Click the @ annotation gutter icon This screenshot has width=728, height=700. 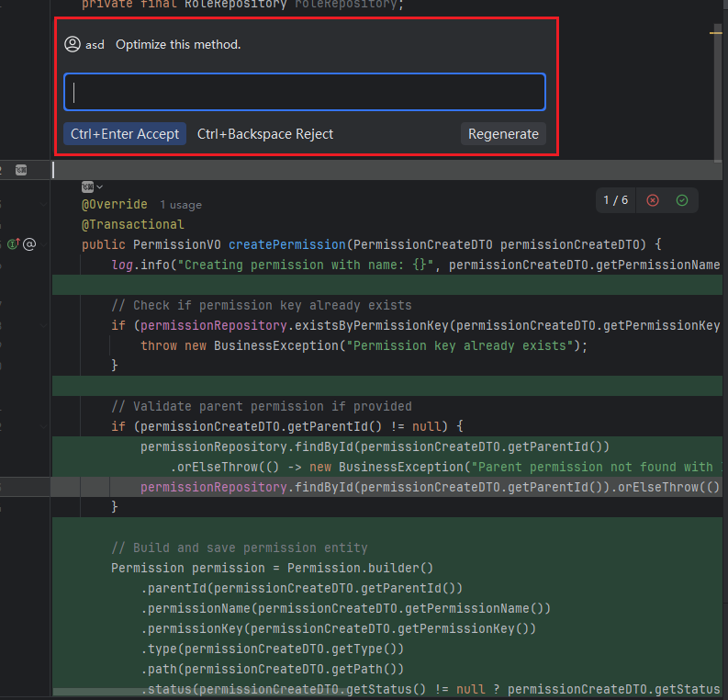29,244
